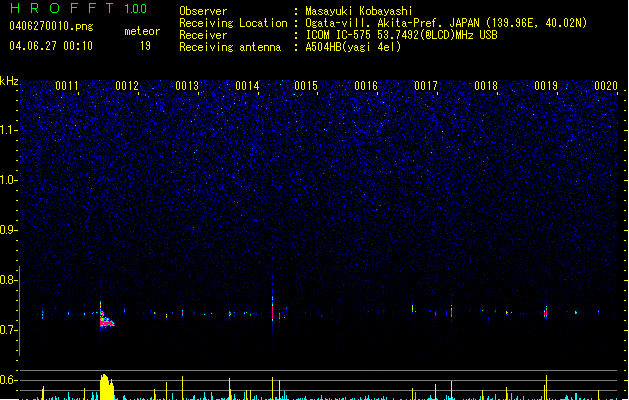The height and width of the screenshot is (400, 629).
Task: Click time marker 0020
Action: tap(606, 86)
